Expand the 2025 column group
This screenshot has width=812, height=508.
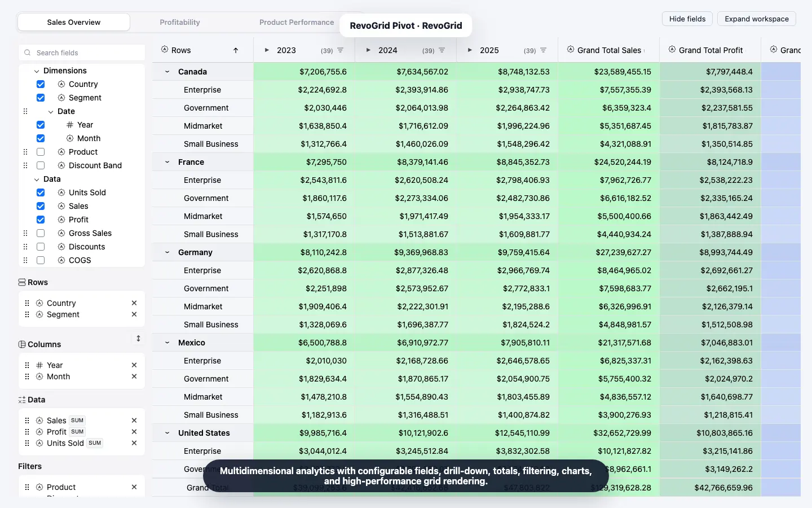pyautogui.click(x=470, y=50)
